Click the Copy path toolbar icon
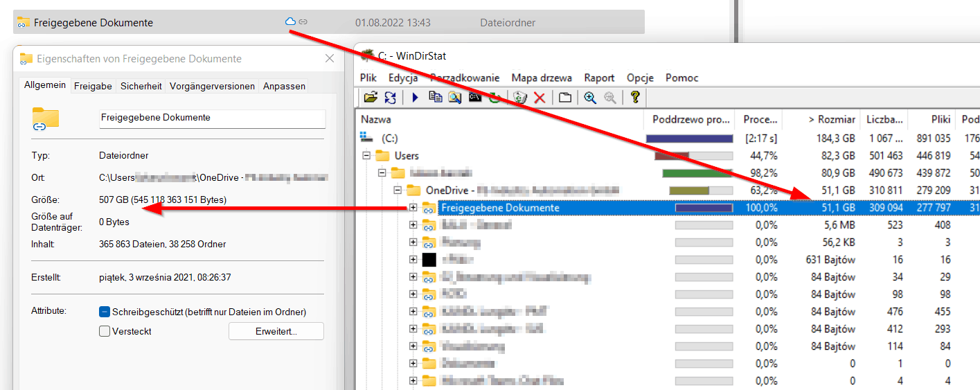Image resolution: width=980 pixels, height=390 pixels. (x=435, y=98)
